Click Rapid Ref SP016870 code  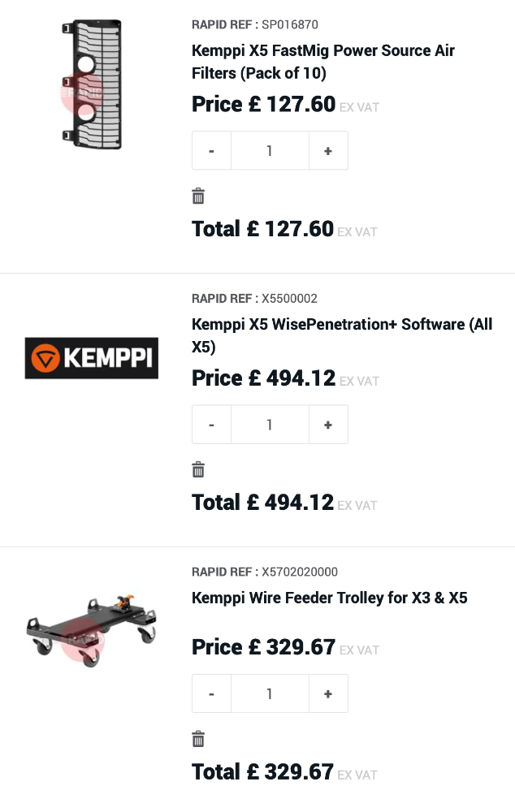point(290,25)
